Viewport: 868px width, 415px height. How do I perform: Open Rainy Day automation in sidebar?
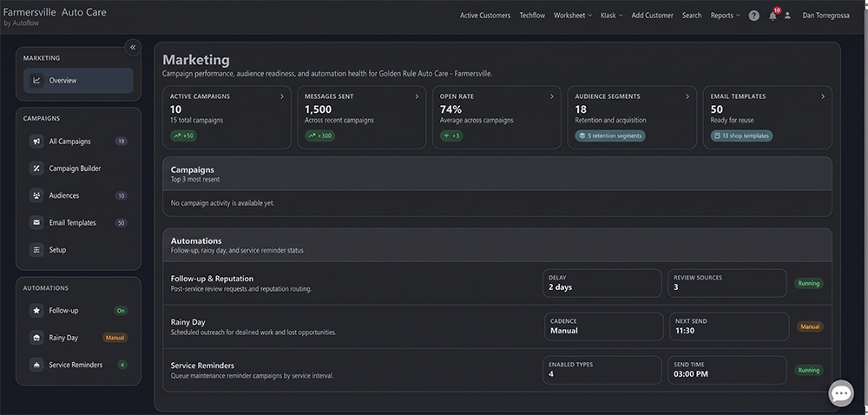pos(78,338)
